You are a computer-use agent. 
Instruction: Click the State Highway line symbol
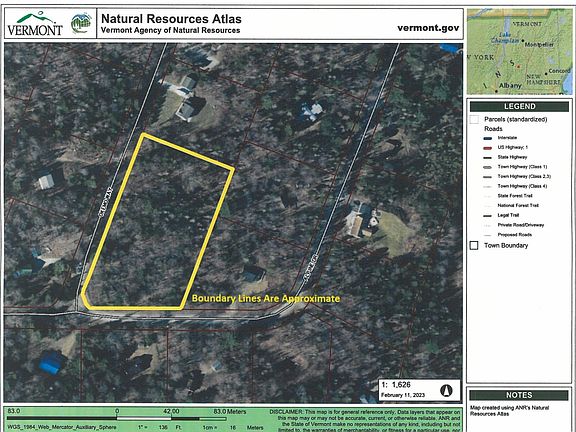[x=488, y=158]
